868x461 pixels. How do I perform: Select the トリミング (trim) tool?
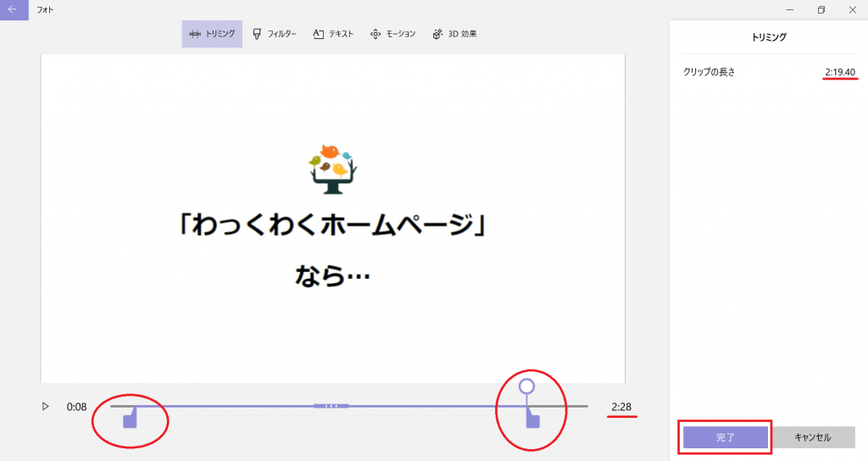click(212, 34)
